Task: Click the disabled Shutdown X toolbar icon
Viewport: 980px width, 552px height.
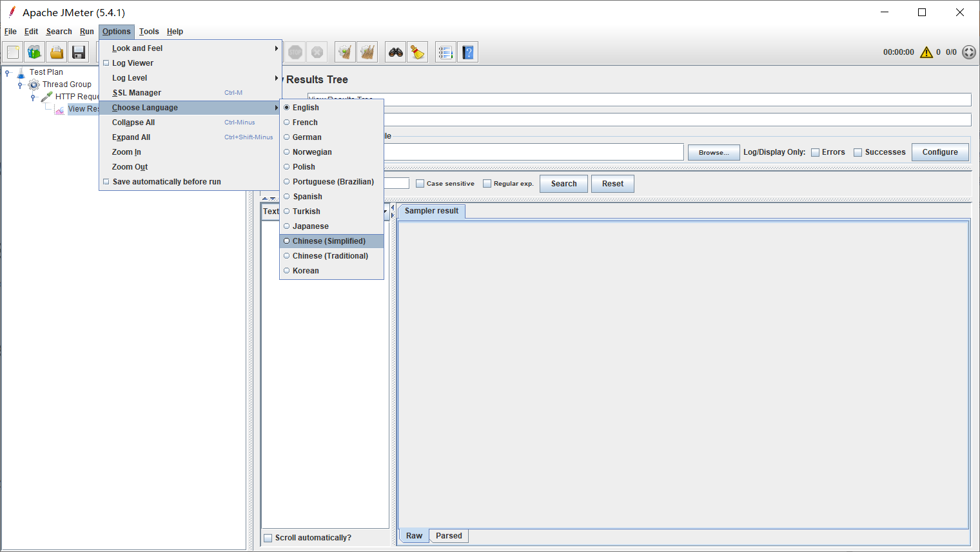Action: 317,52
